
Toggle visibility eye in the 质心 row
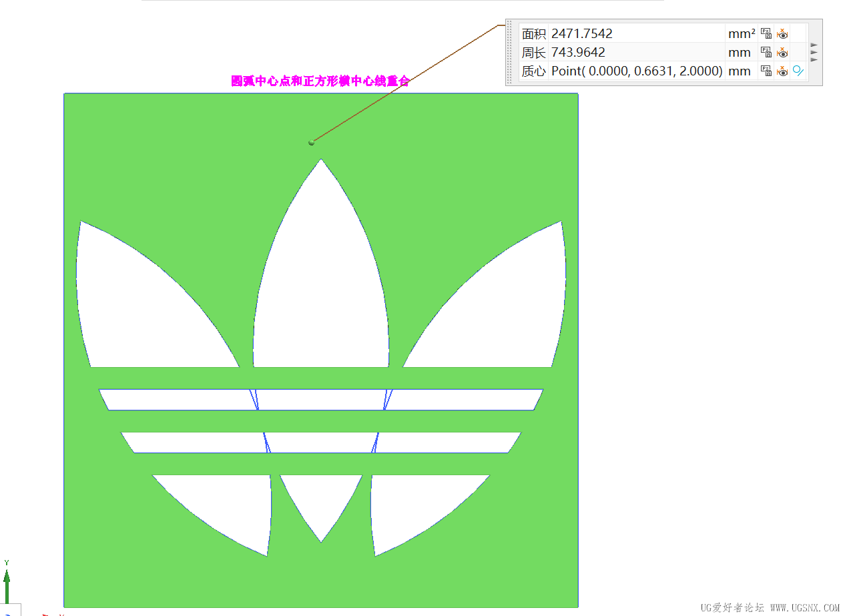coord(782,71)
